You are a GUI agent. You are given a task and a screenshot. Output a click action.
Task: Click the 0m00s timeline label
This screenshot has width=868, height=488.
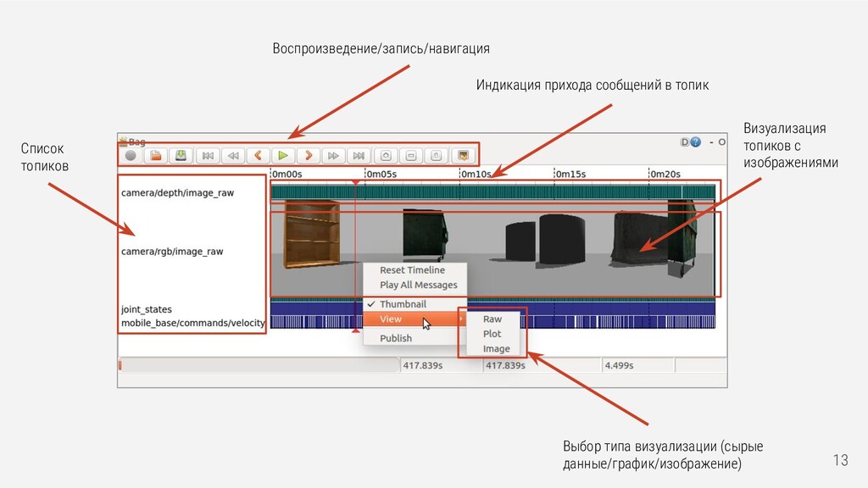pyautogui.click(x=287, y=174)
